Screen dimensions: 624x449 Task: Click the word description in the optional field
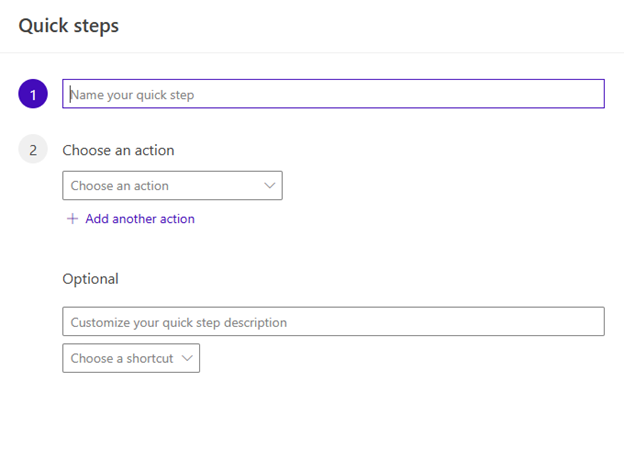255,322
